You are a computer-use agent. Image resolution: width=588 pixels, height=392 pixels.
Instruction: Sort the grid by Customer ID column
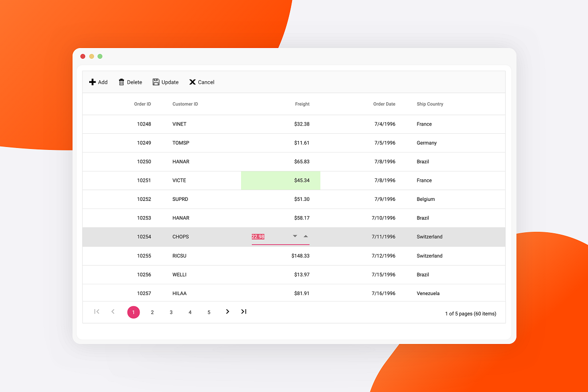coord(185,104)
